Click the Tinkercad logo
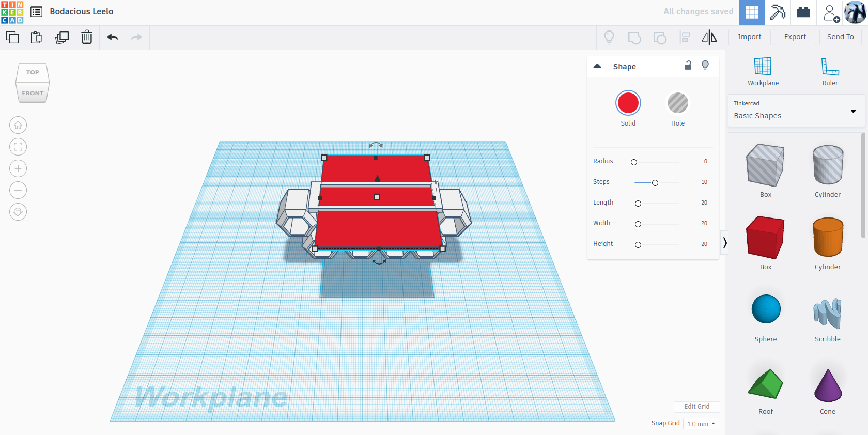The width and height of the screenshot is (868, 435). 12,12
